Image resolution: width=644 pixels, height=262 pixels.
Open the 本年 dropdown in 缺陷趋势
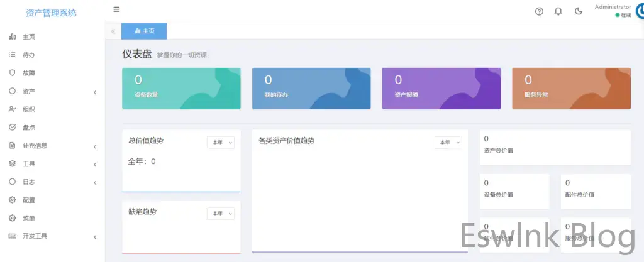click(221, 214)
